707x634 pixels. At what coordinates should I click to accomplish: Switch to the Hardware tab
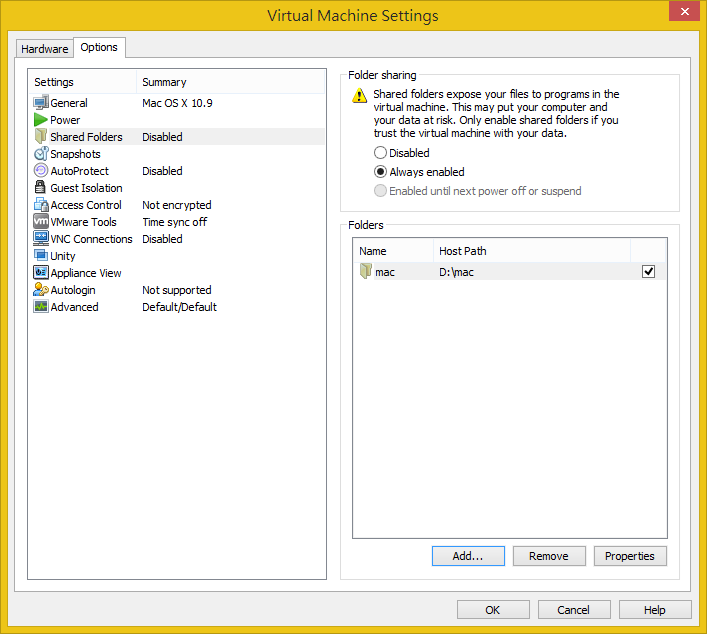(x=45, y=49)
